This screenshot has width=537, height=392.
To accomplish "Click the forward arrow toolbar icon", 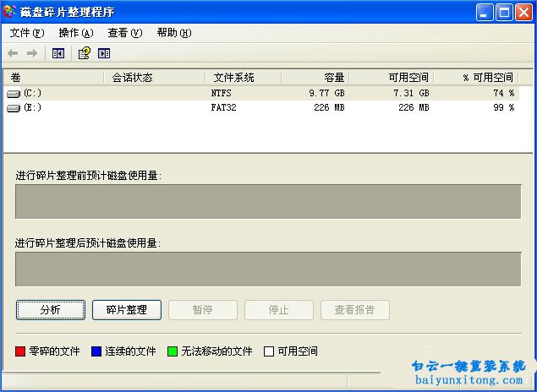I will click(x=32, y=53).
